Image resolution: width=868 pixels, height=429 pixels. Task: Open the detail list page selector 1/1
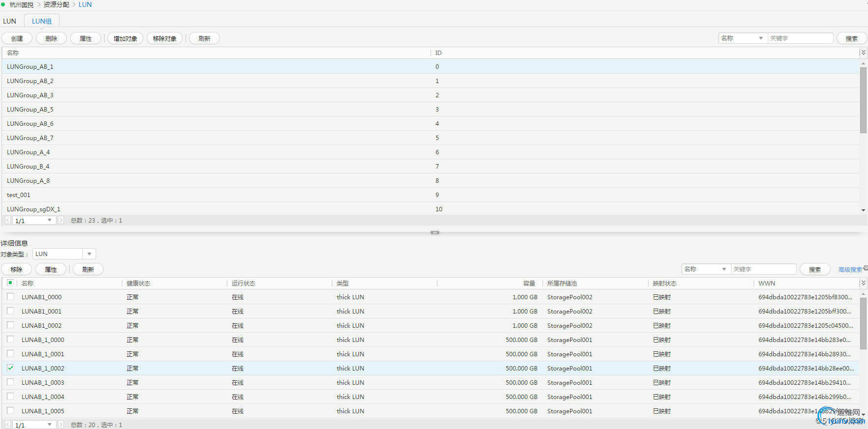(x=34, y=425)
